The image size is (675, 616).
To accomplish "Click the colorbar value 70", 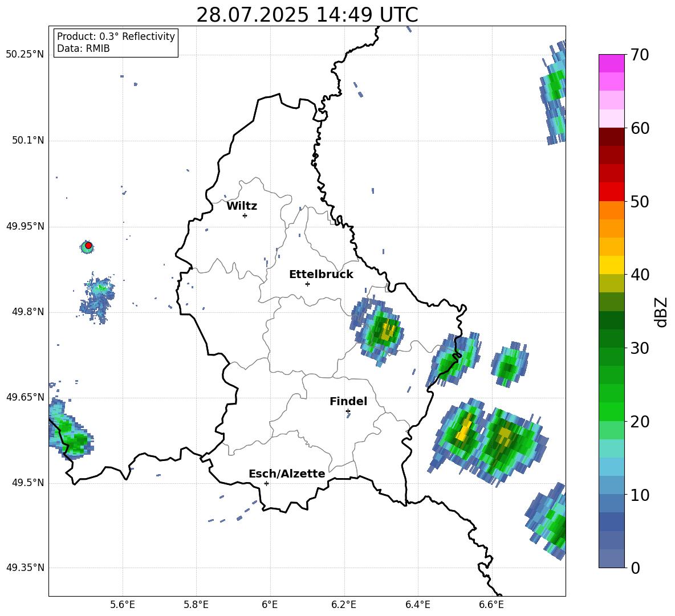I will (640, 55).
